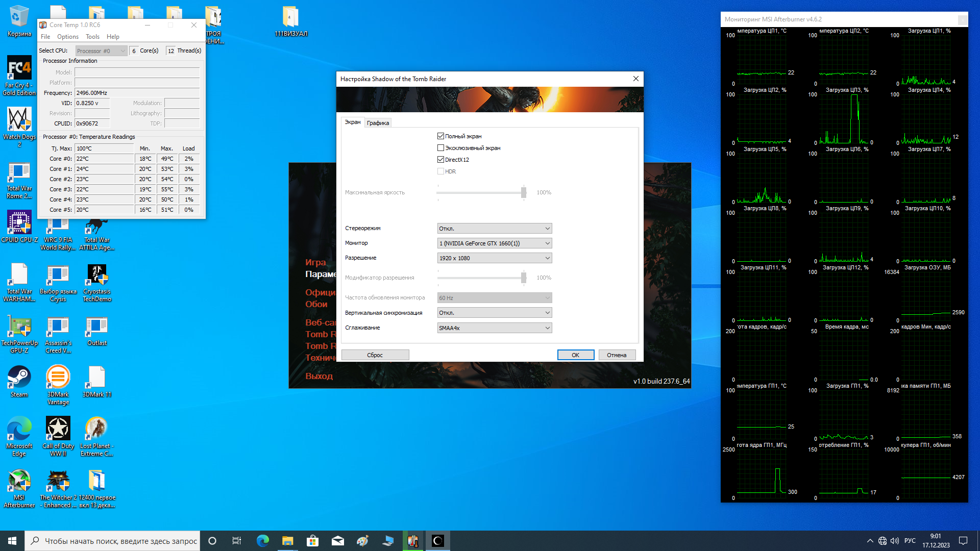
Task: Uncheck the Полный экран checkbox
Action: [x=440, y=136]
